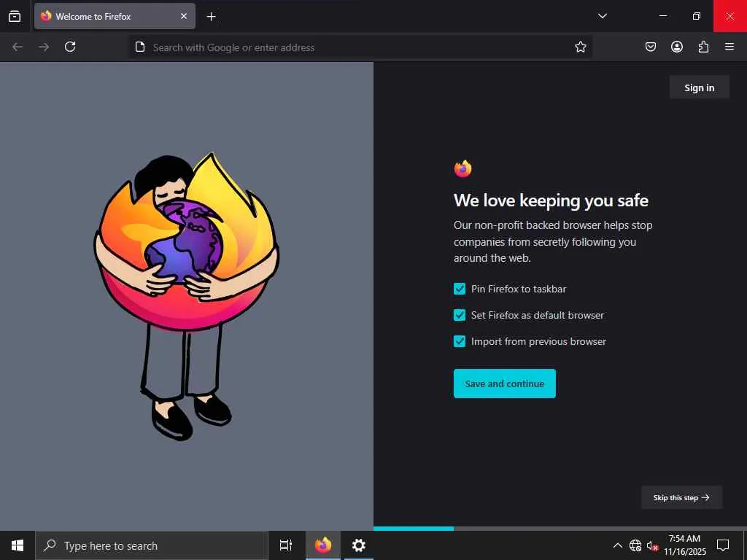Open the Firefox account icon
This screenshot has height=560, width=747.
[676, 47]
